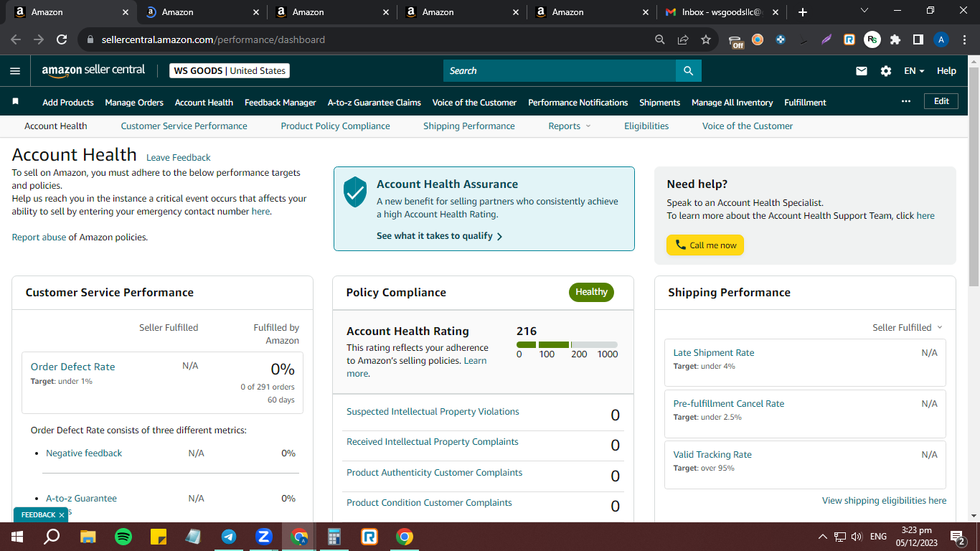Share this page using the address bar share icon
This screenshot has width=980, height=551.
click(683, 39)
